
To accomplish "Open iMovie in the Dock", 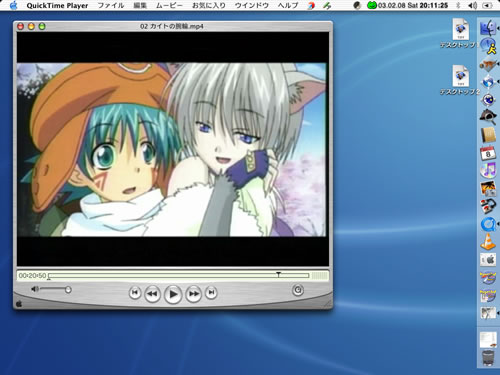I will coord(488,207).
